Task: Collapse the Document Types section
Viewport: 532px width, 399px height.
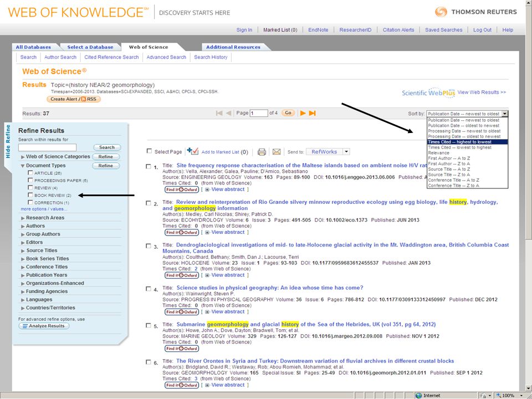Action: click(23, 166)
